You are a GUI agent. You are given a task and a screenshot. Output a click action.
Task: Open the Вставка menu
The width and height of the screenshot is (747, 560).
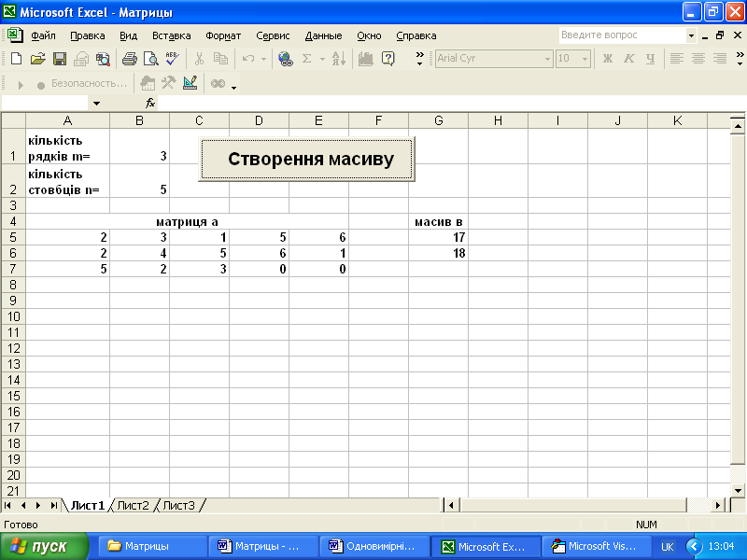click(x=172, y=35)
